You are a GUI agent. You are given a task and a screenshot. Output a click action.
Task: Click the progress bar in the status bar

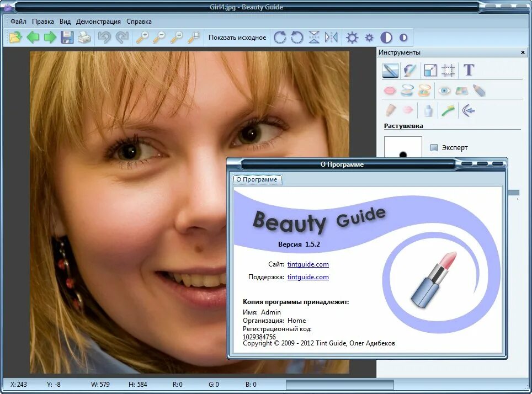tap(339, 385)
